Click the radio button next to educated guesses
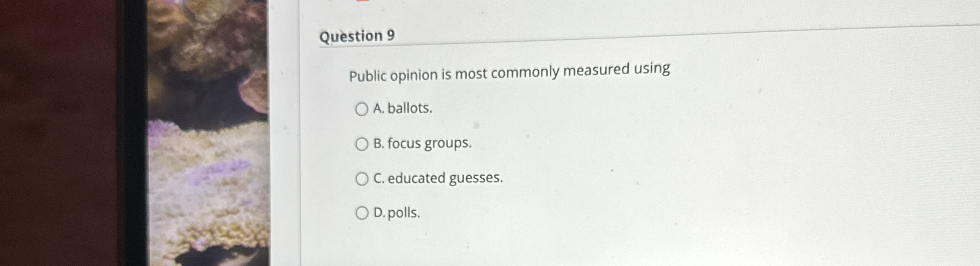980x266 pixels. click(x=362, y=179)
